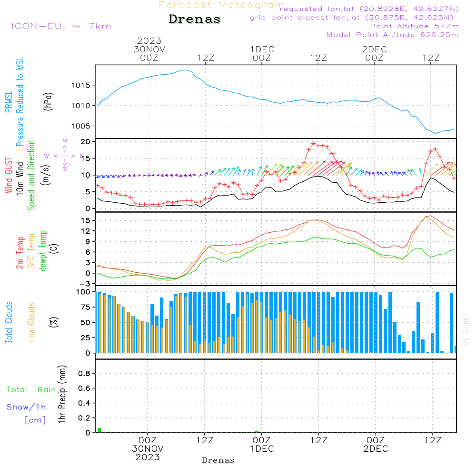Click the '1hr Precip (mm)' axis label
476x476 pixels.
[62, 394]
